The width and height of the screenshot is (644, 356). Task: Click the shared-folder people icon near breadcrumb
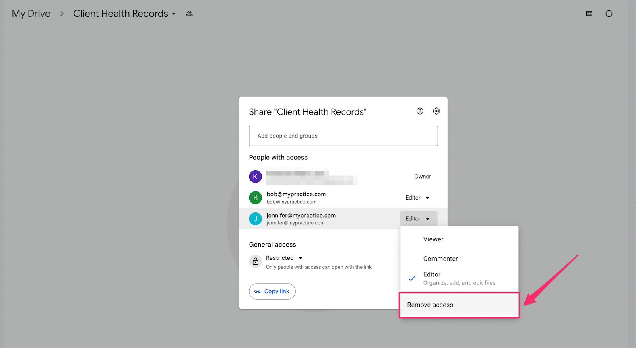pos(189,14)
